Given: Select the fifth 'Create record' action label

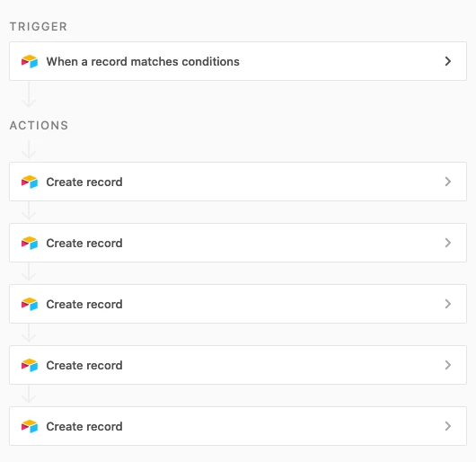Looking at the screenshot, I should point(84,426).
